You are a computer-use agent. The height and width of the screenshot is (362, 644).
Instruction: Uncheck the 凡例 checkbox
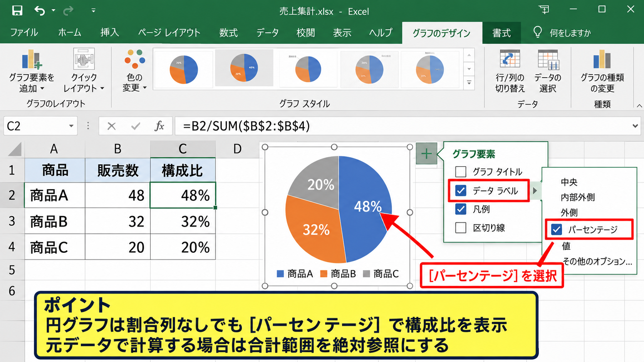(461, 209)
